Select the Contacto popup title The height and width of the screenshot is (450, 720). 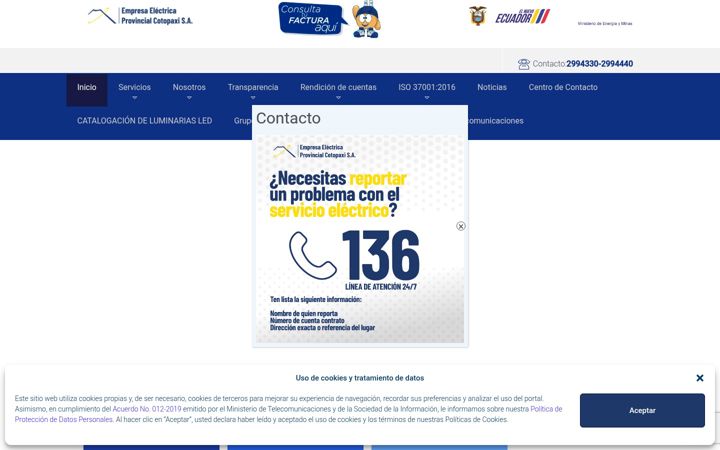pyautogui.click(x=288, y=118)
